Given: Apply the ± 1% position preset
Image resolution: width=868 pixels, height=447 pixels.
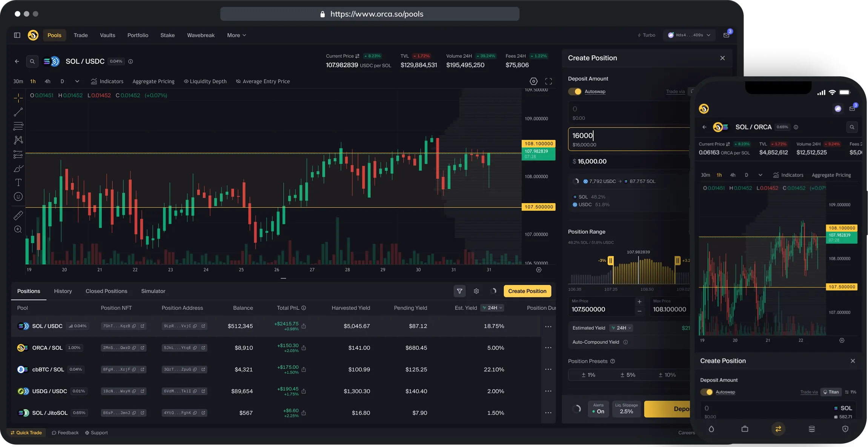Looking at the screenshot, I should pyautogui.click(x=588, y=375).
